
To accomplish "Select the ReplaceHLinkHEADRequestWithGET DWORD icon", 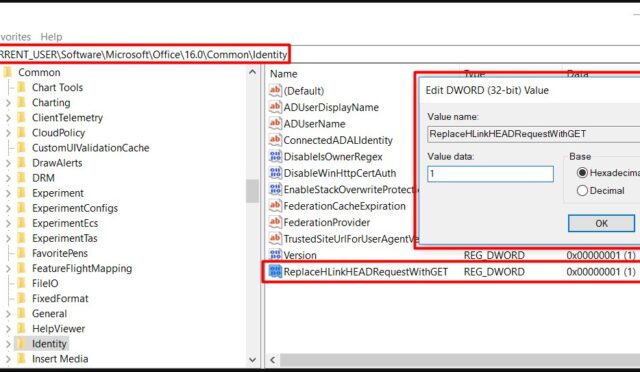I will click(x=275, y=272).
